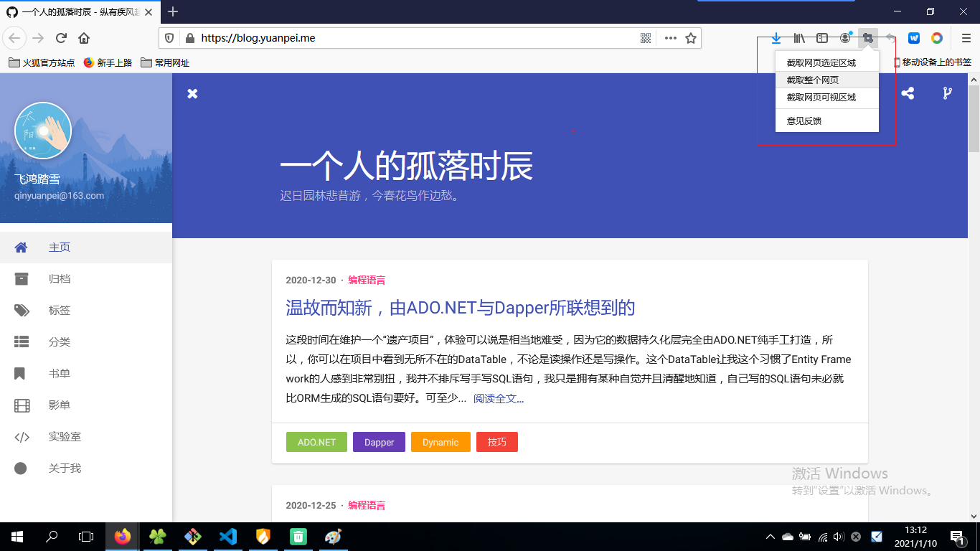Open 分类 categories page
This screenshot has height=551, width=980.
[x=86, y=342]
